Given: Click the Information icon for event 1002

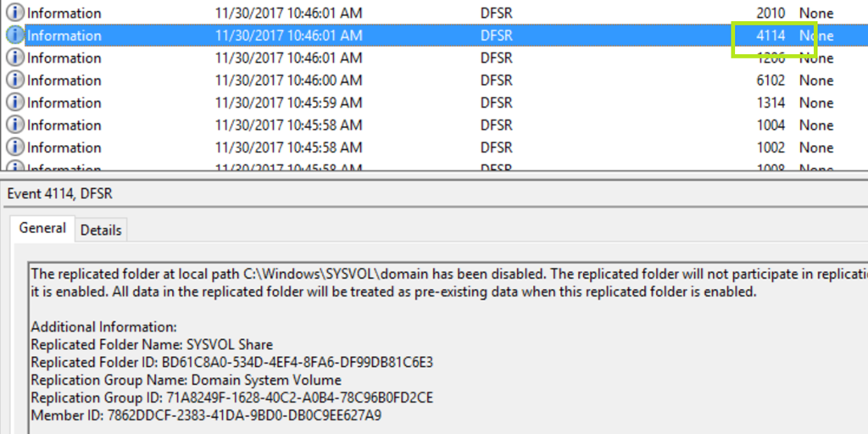Looking at the screenshot, I should click(15, 147).
